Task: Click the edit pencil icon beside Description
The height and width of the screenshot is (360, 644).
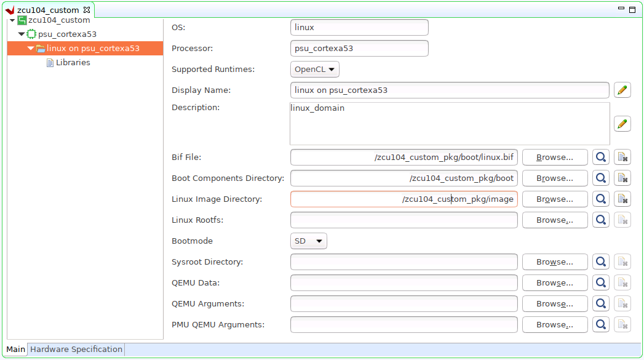Action: click(622, 124)
